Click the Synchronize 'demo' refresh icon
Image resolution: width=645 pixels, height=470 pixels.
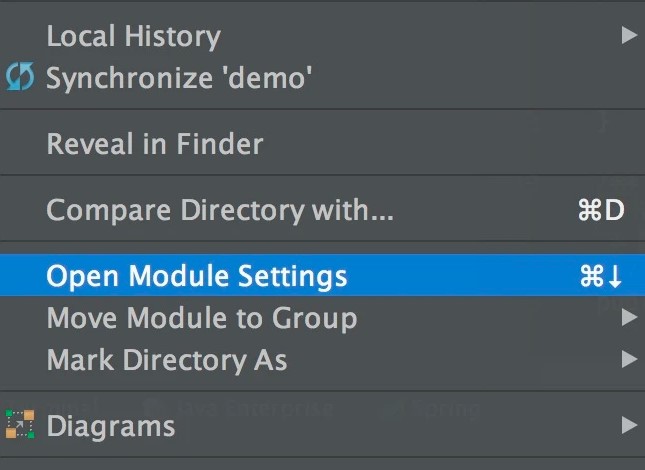[x=20, y=77]
